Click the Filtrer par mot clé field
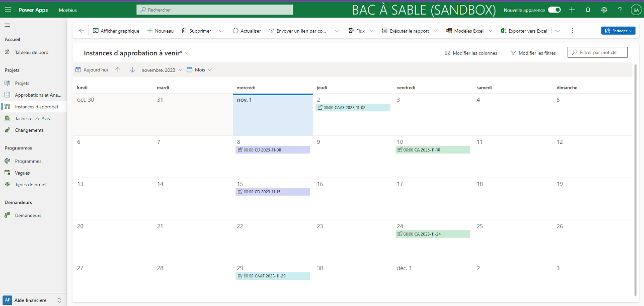This screenshot has height=306, width=644. 598,52
